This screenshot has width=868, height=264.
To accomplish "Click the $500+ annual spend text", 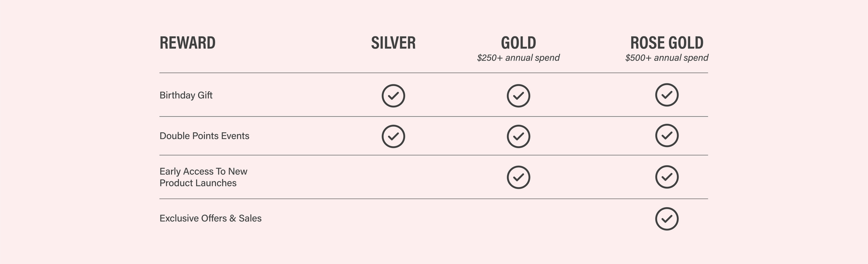I will pos(666,58).
